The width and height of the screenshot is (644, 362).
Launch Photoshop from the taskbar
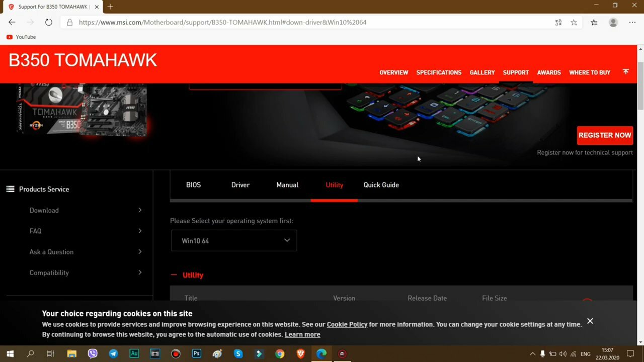[x=196, y=353]
